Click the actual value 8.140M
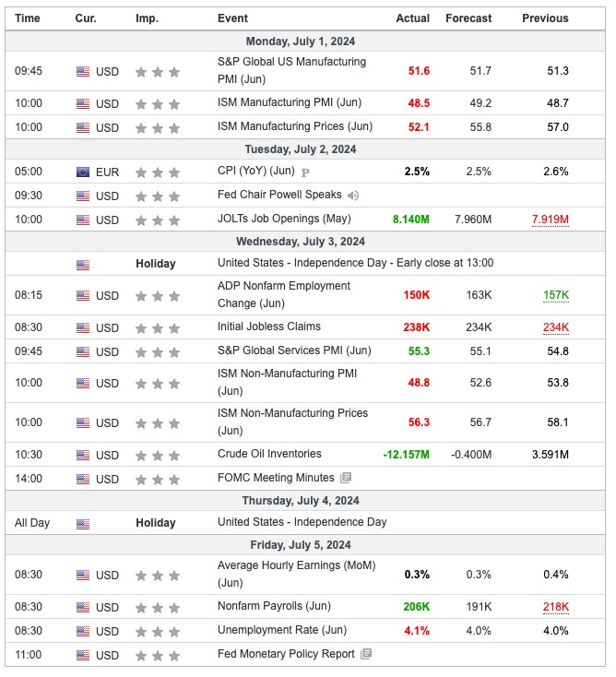Viewport: 616px width, 677px height. coord(413,221)
